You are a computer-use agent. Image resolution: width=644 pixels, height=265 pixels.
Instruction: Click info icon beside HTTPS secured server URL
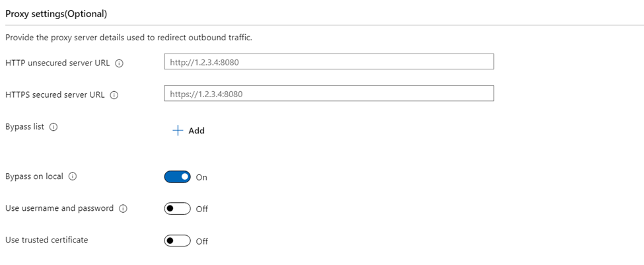(114, 95)
